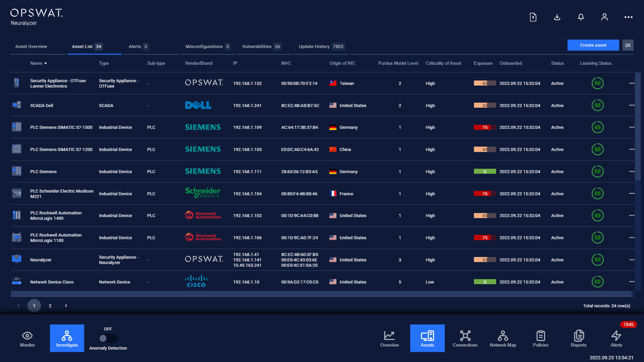Go to page 2 of the asset list

point(50,306)
